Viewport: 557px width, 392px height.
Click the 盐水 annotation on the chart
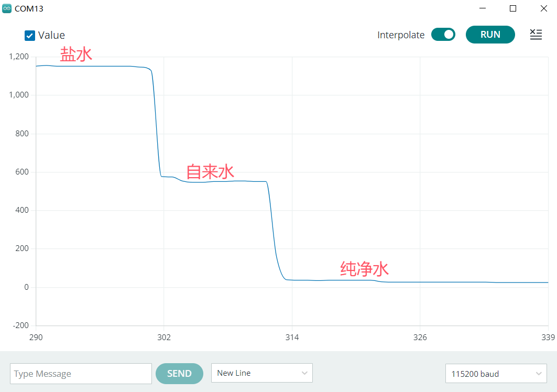click(76, 55)
